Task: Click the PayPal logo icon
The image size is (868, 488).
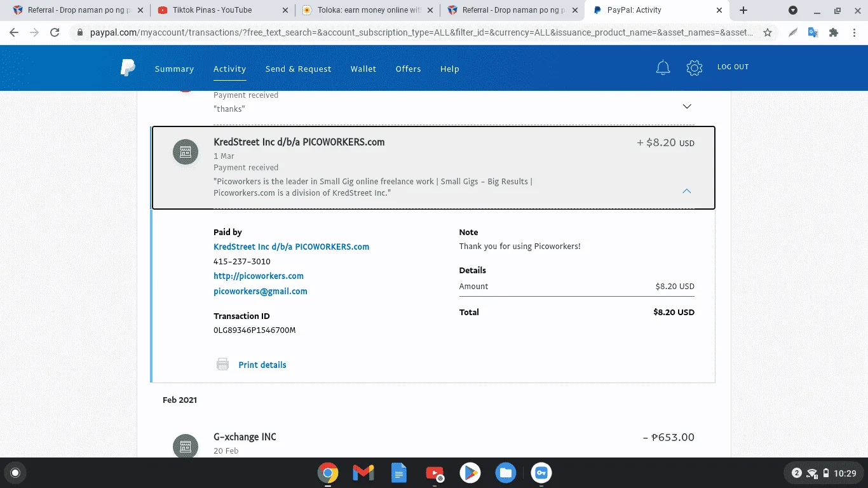Action: pos(128,68)
